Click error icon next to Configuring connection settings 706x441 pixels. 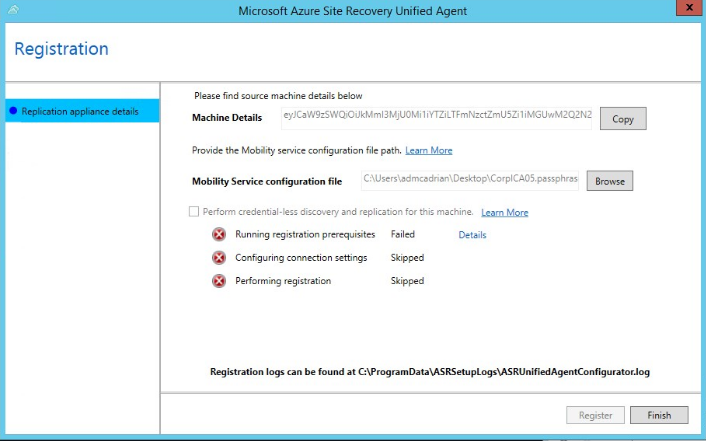coord(219,258)
